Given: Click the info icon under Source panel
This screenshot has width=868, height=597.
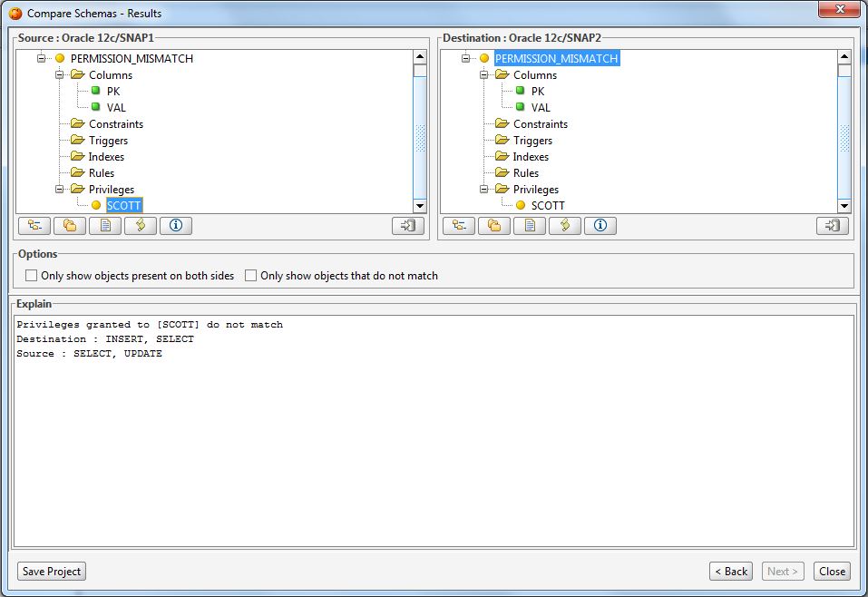Looking at the screenshot, I should click(176, 225).
